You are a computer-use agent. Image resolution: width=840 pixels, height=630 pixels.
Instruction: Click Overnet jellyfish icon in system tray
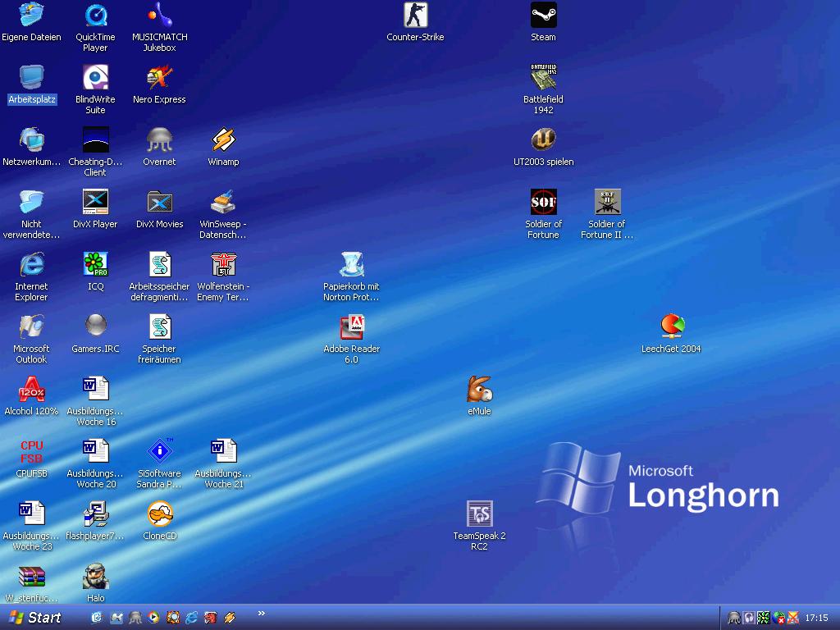(x=734, y=619)
